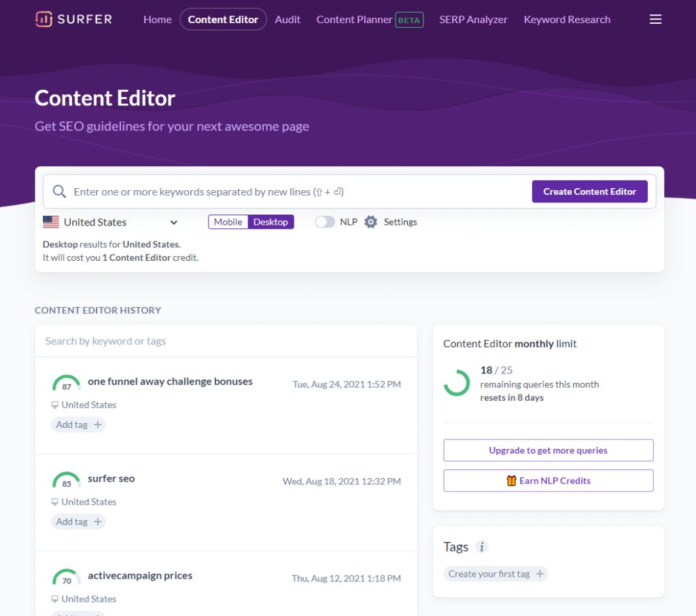Click plus icon on surfer seo Add tag

98,522
